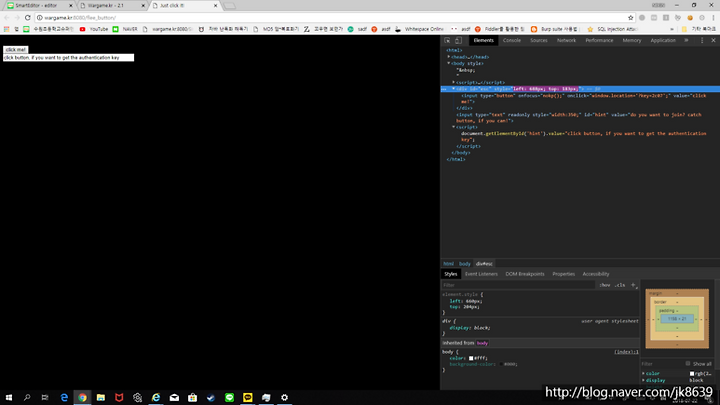Open the Application tab
The height and width of the screenshot is (405, 720).
point(663,40)
